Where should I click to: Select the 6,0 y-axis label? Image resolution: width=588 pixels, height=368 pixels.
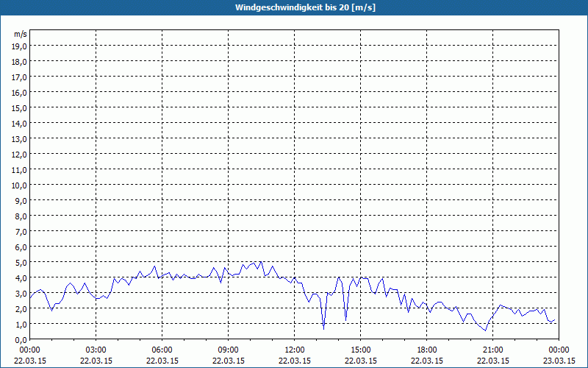click(21, 247)
